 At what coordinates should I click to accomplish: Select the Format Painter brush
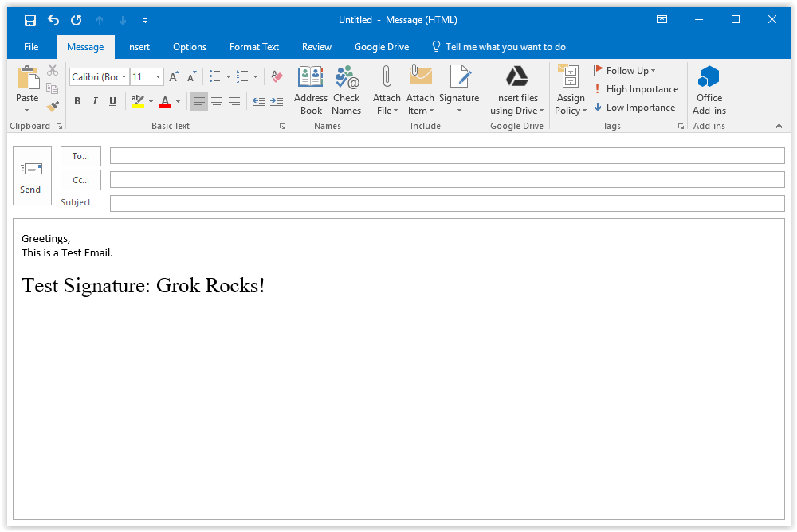[53, 106]
